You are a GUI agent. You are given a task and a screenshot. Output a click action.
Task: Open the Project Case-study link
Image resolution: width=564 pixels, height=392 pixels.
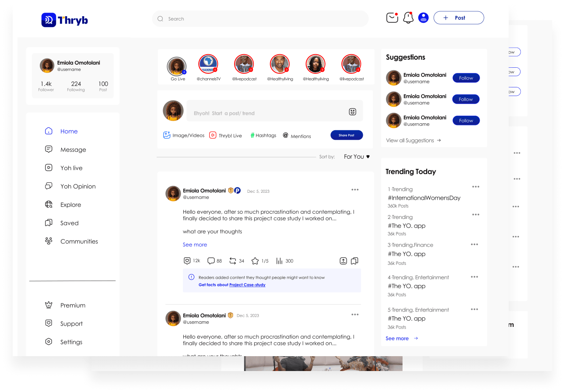pos(247,285)
